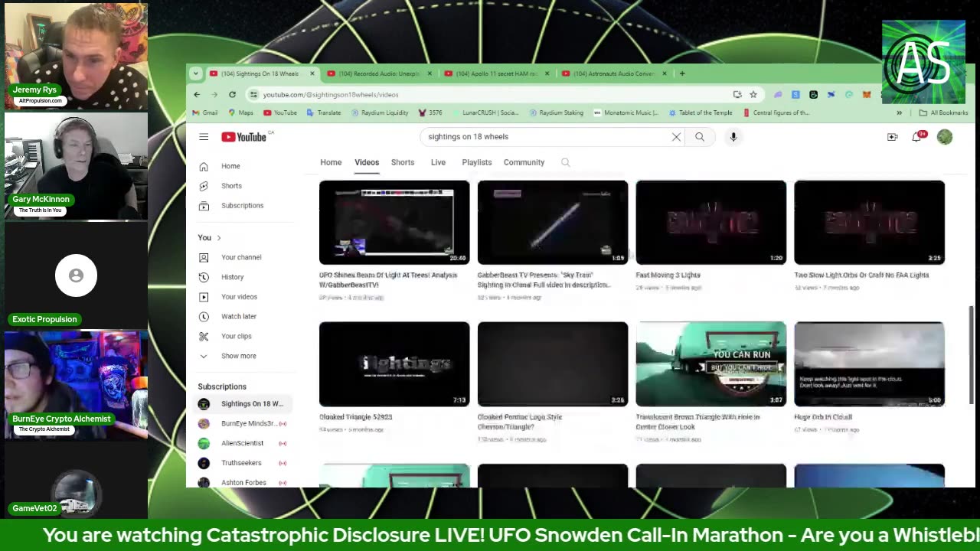Reload the page
The width and height of the screenshot is (980, 551).
coord(232,95)
